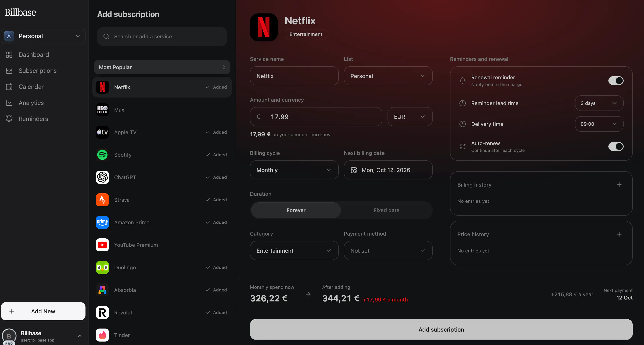
Task: Select the Most Popular category header
Action: click(x=162, y=67)
